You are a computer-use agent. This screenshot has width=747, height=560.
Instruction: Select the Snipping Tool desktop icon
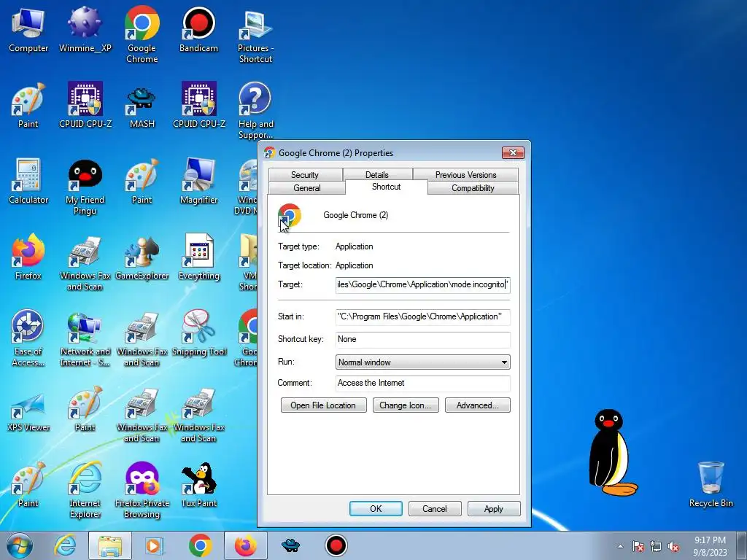(x=198, y=333)
